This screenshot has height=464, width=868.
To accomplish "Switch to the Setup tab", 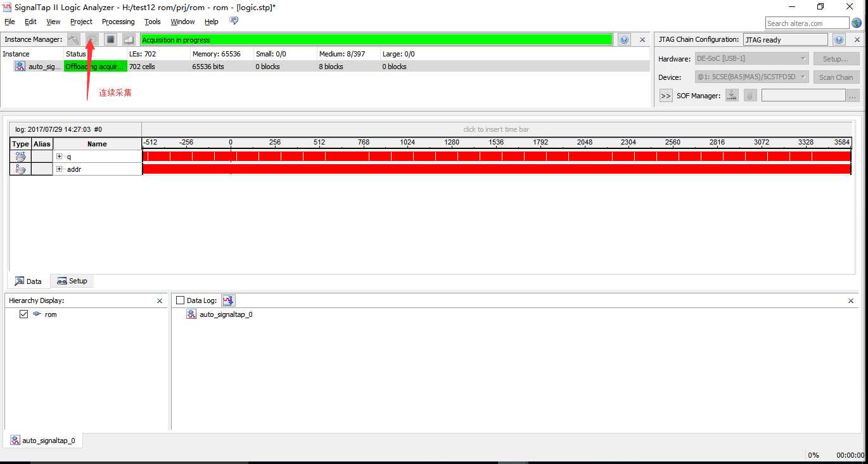I will click(x=72, y=281).
